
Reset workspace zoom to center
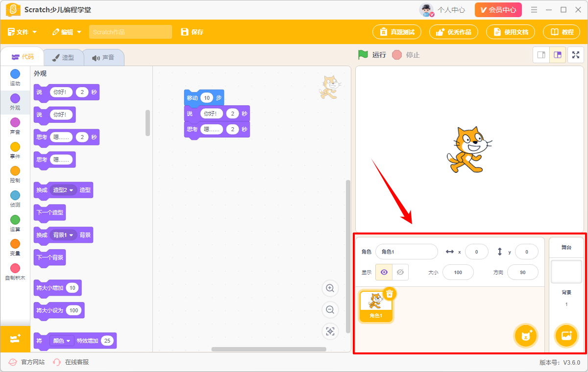(330, 331)
